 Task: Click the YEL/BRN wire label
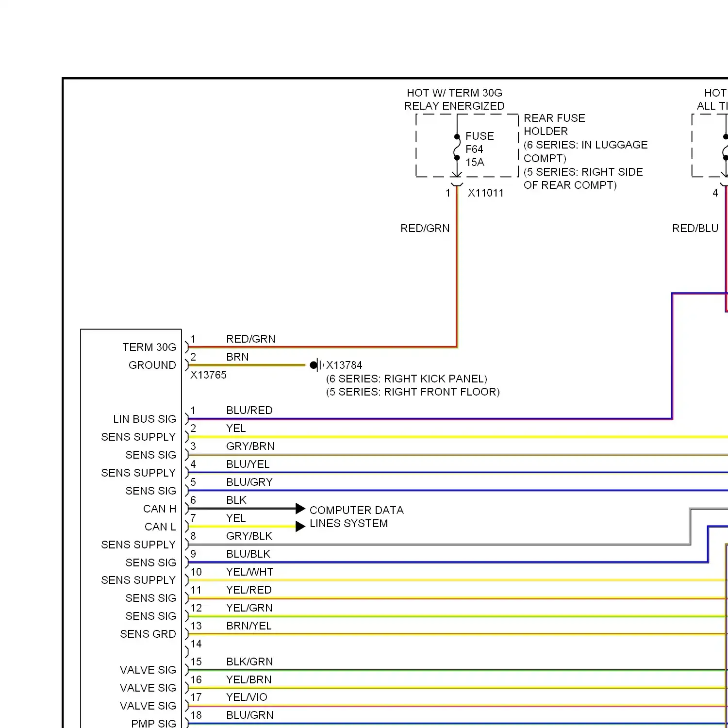tap(248, 679)
